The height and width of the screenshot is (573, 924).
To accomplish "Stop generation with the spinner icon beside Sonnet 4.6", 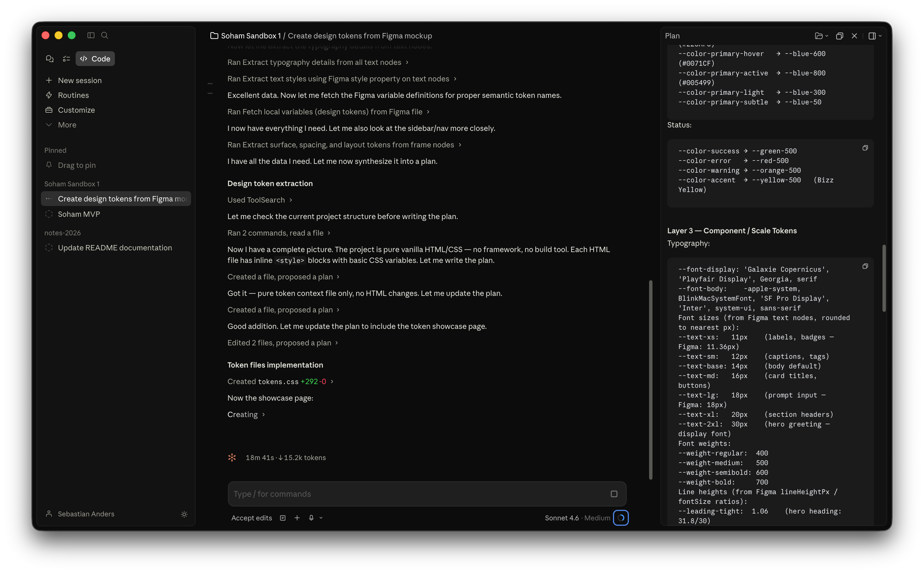I will [621, 518].
